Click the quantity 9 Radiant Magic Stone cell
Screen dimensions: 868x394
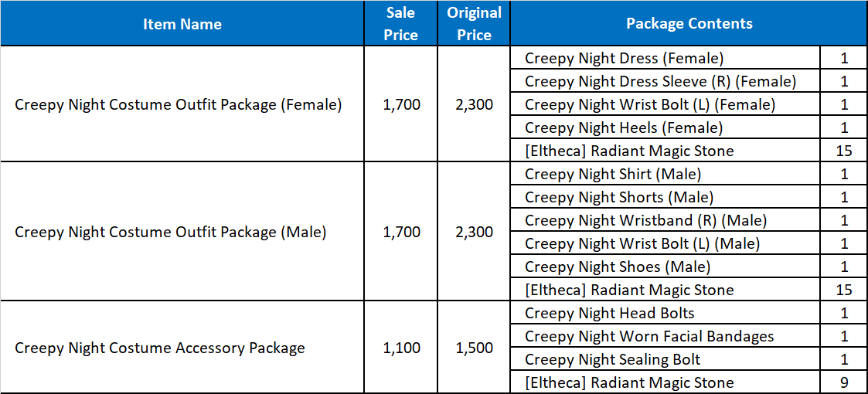click(843, 382)
